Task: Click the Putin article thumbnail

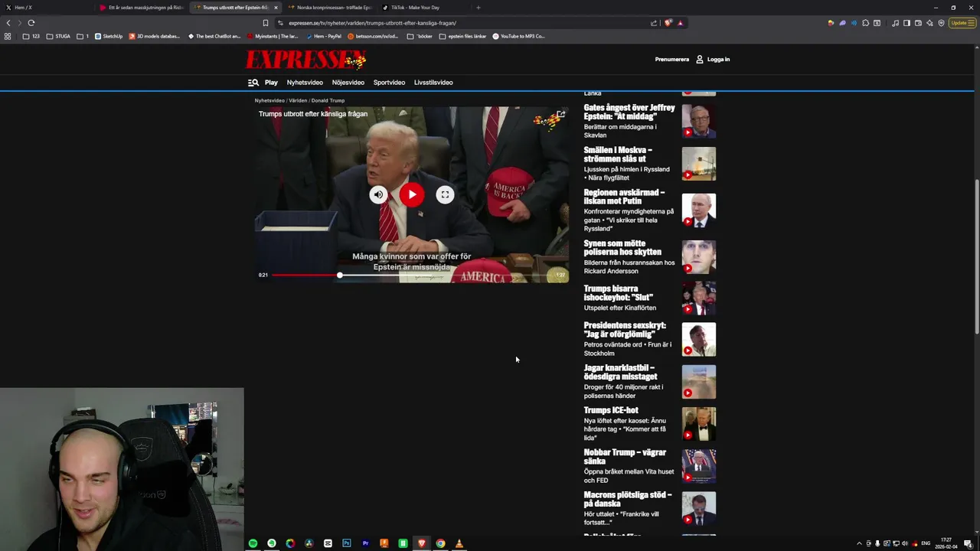Action: pyautogui.click(x=699, y=210)
